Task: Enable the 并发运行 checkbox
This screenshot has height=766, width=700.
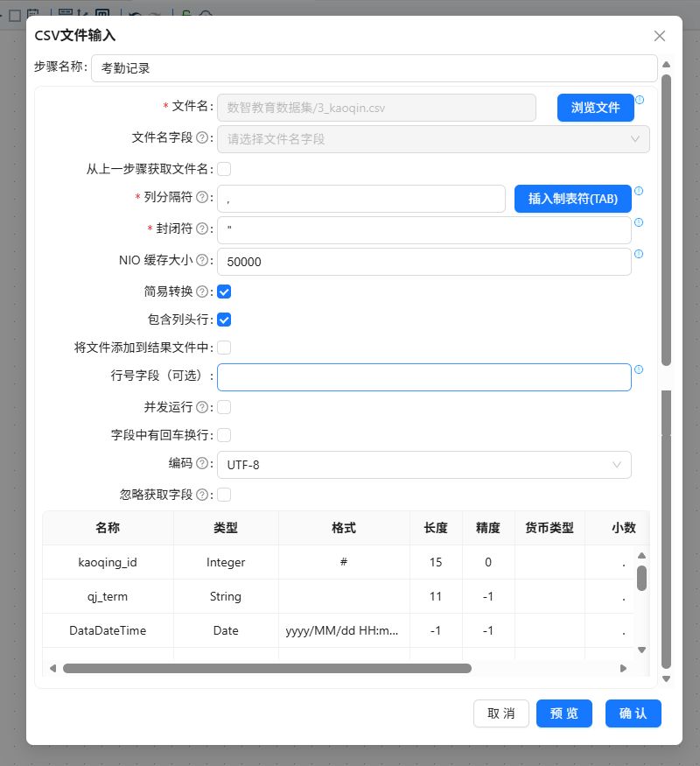Action: (x=224, y=407)
